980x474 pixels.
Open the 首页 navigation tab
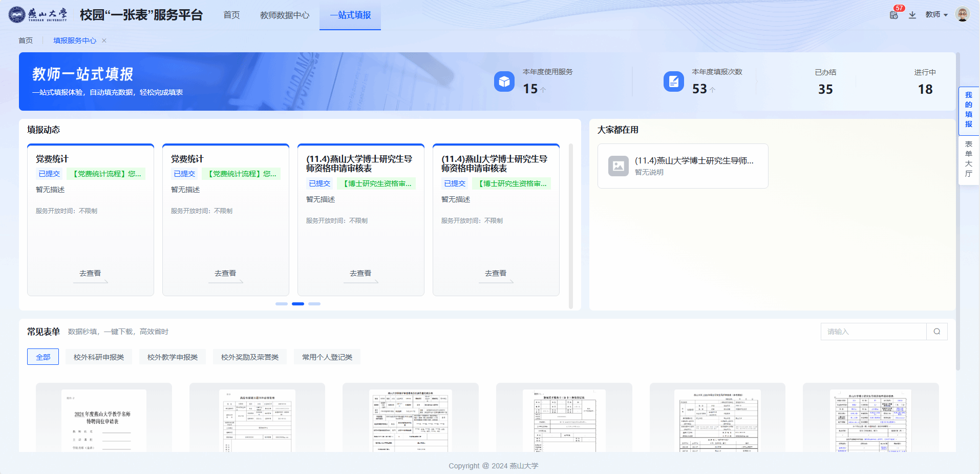click(x=231, y=15)
